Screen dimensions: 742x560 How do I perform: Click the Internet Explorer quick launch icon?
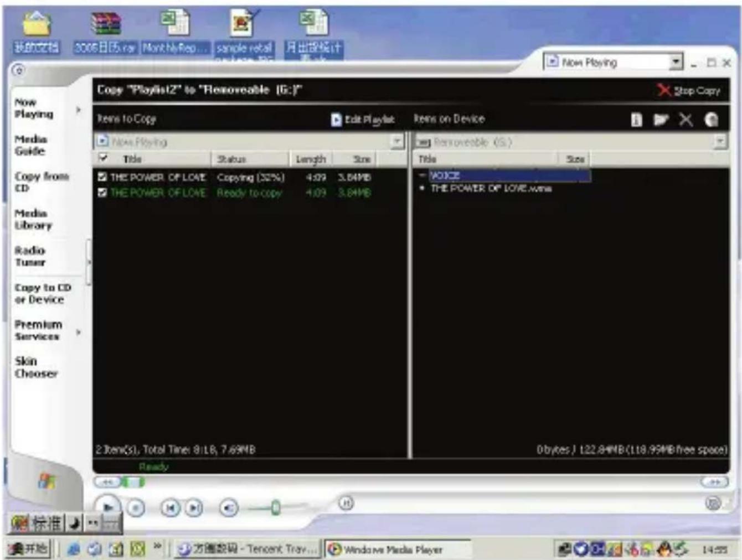(x=74, y=549)
